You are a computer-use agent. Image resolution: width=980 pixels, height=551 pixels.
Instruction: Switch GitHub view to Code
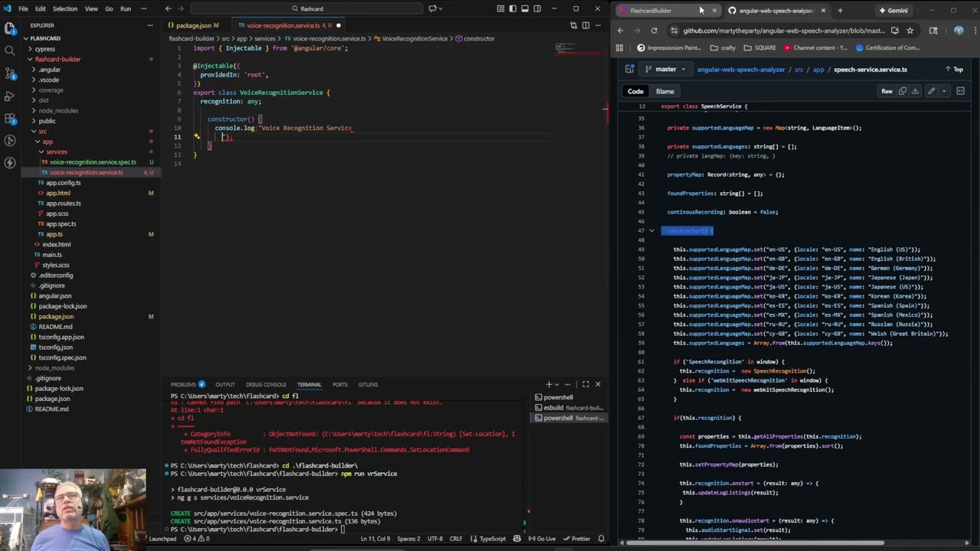tap(635, 91)
